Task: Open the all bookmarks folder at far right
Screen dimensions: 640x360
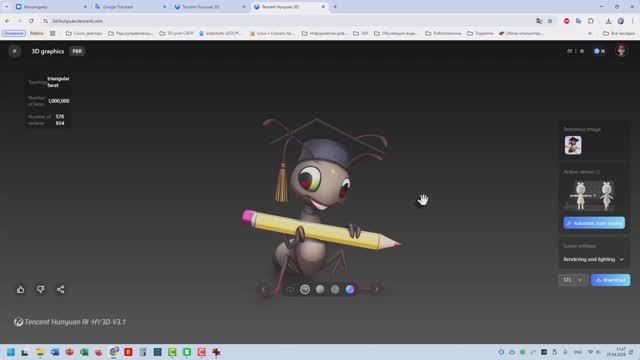Action: (x=619, y=33)
